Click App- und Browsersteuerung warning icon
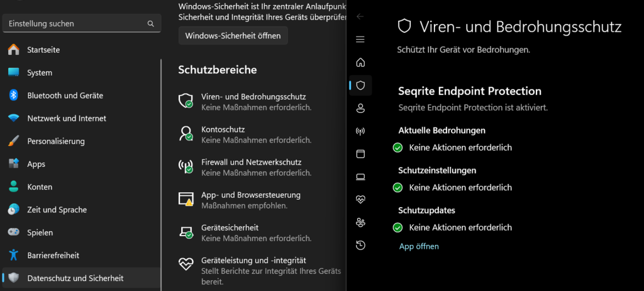644x291 pixels. click(x=186, y=198)
